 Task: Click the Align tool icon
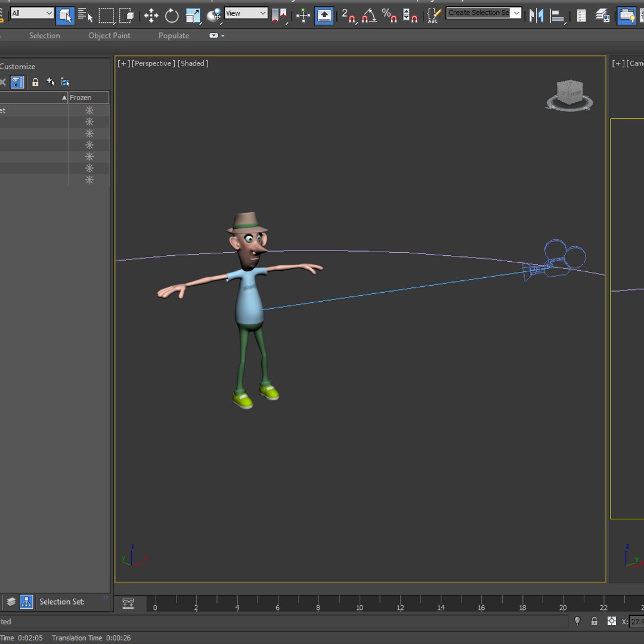(557, 16)
